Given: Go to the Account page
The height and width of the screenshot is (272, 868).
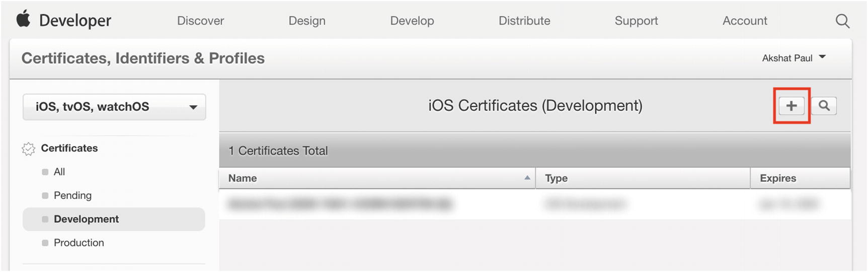Looking at the screenshot, I should 744,21.
